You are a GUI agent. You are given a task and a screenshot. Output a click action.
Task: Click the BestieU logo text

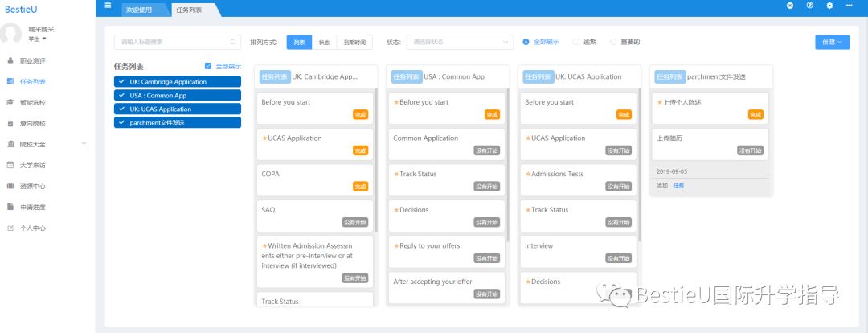pyautogui.click(x=22, y=9)
